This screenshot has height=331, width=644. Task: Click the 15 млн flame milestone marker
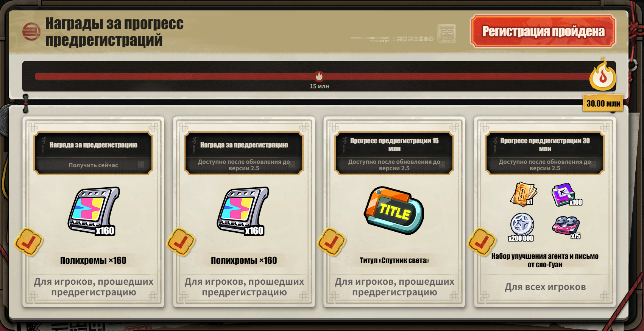click(319, 76)
